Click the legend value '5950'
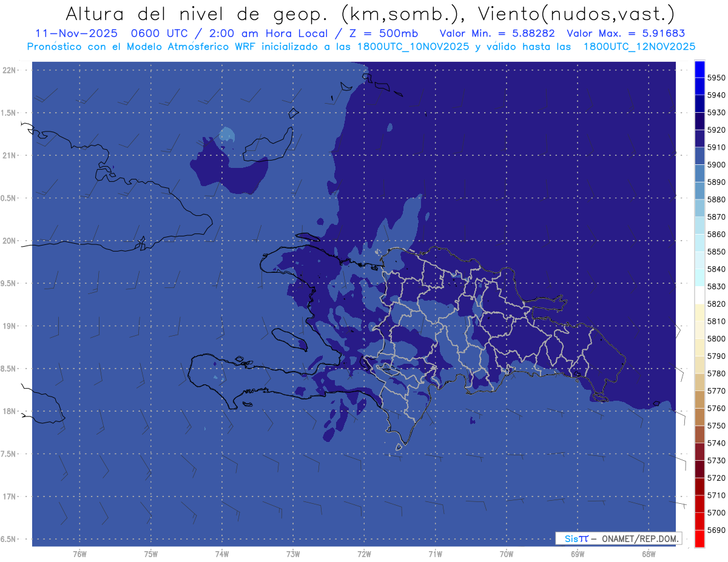Image resolution: width=728 pixels, height=562 pixels. 716,78
